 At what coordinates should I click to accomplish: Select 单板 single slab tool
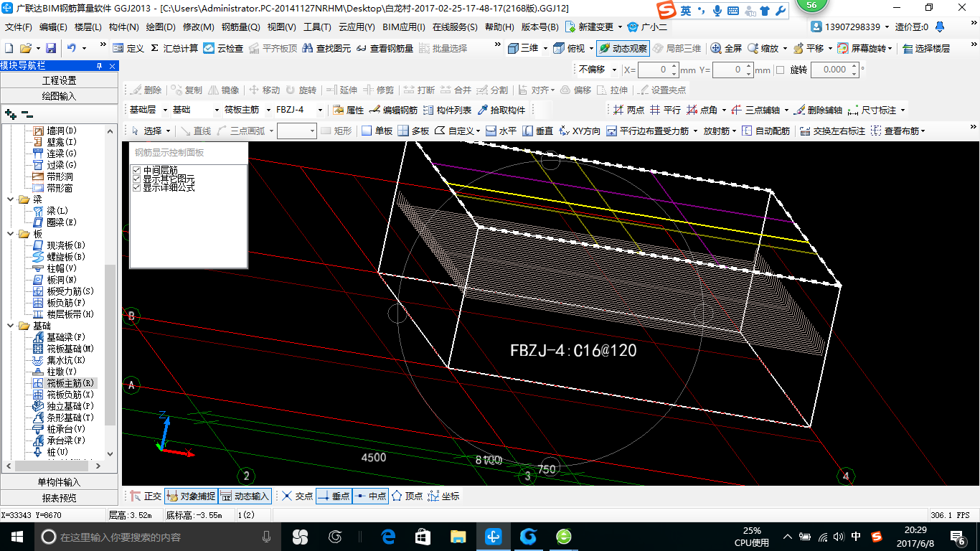coord(377,131)
